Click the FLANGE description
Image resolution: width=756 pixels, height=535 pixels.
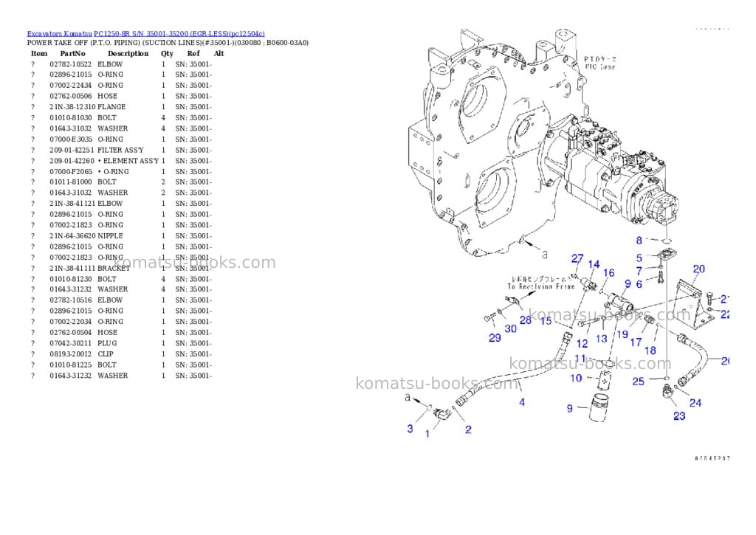(111, 107)
